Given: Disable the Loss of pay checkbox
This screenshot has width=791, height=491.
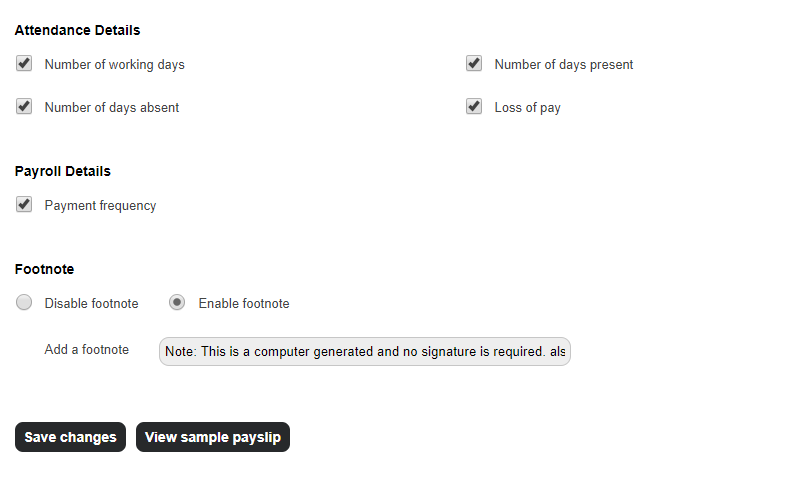Looking at the screenshot, I should pos(474,106).
